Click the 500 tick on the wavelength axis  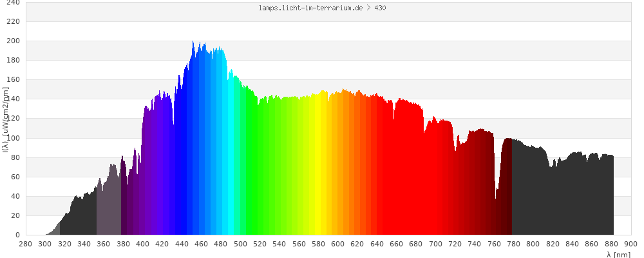(240, 244)
